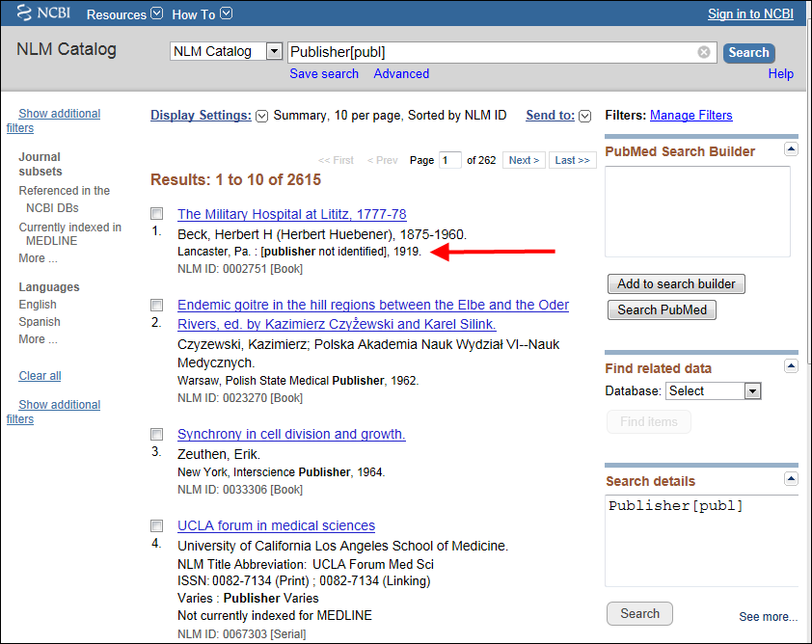Open the Manage Filters link
Image resolution: width=812 pixels, height=644 pixels.
[690, 115]
